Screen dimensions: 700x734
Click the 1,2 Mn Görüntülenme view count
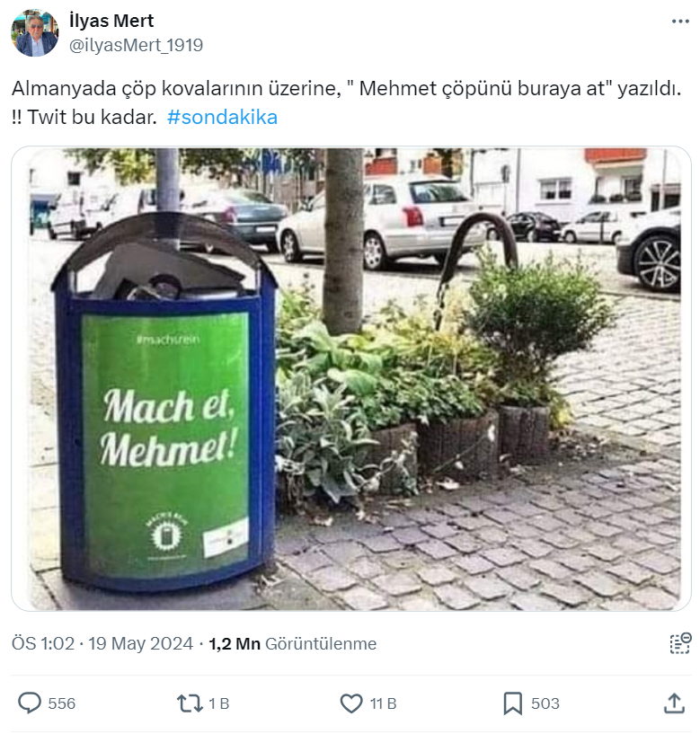pos(293,643)
